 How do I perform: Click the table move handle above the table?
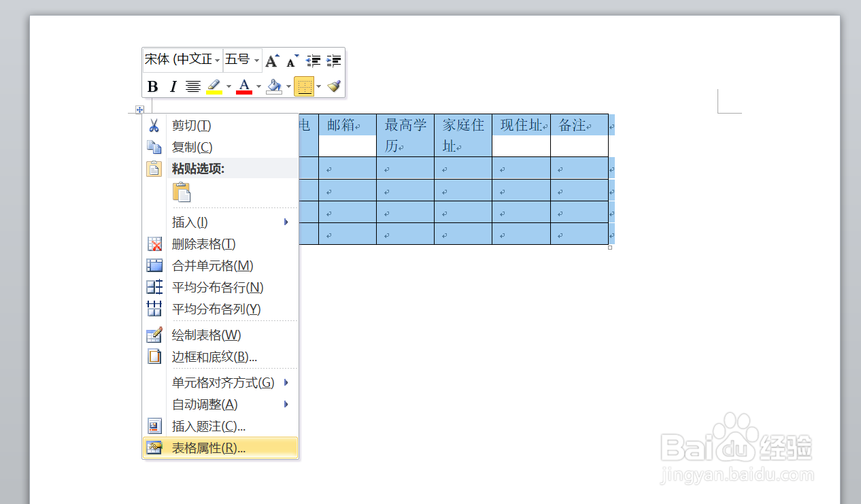coord(139,110)
